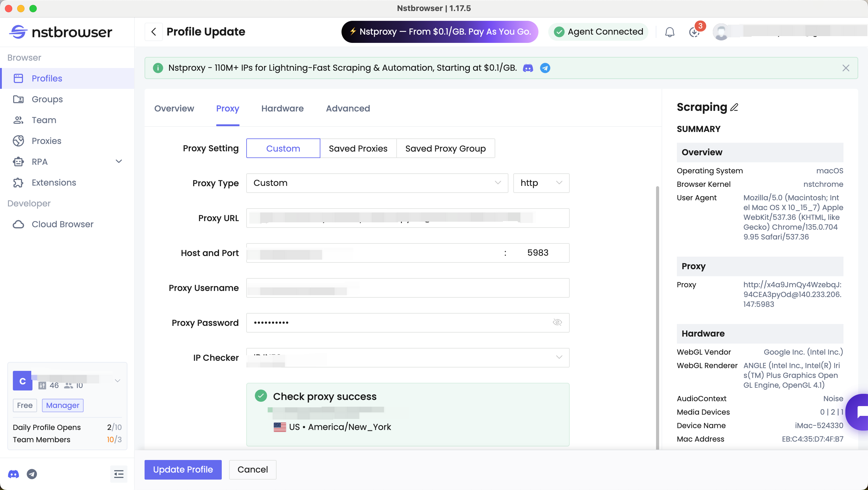Rename Scraping profile via the pencil icon
Image resolution: width=868 pixels, height=490 pixels.
[734, 107]
